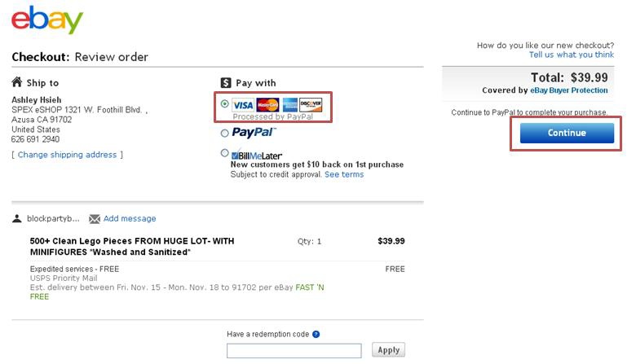Image resolution: width=627 pixels, height=364 pixels.
Task: Click the Tell us what you think link
Action: coord(572,55)
